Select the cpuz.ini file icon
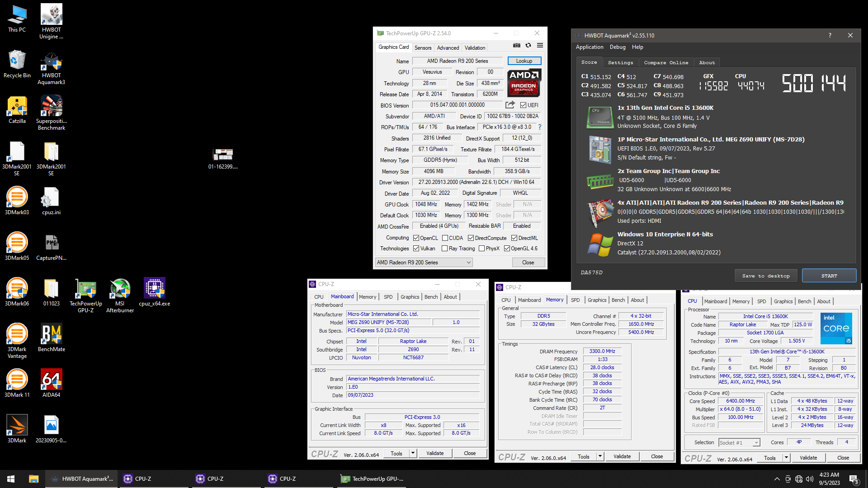The width and height of the screenshot is (868, 488). [51, 201]
